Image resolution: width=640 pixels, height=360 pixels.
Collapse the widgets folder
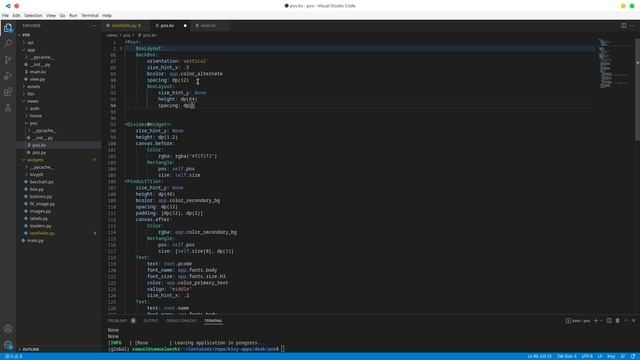click(x=24, y=160)
